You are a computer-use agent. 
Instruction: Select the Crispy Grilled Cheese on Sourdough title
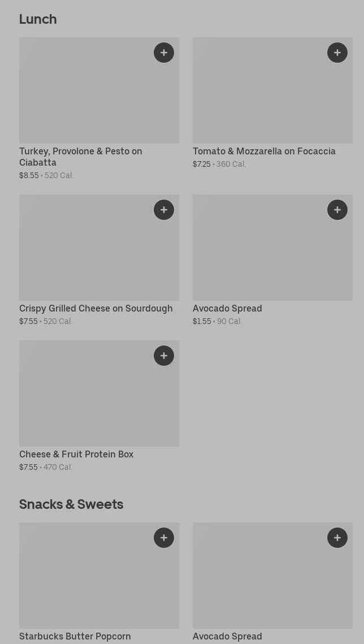pyautogui.click(x=96, y=308)
